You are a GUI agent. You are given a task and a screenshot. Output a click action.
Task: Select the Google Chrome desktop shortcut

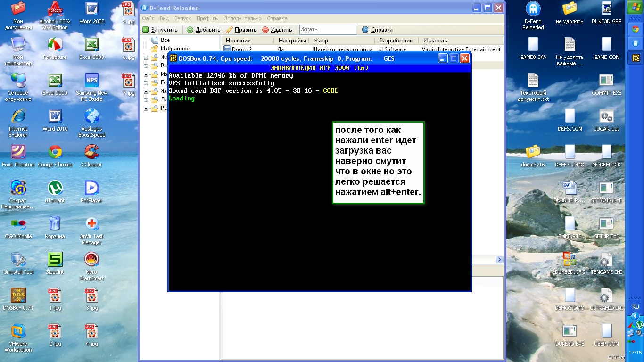(55, 156)
